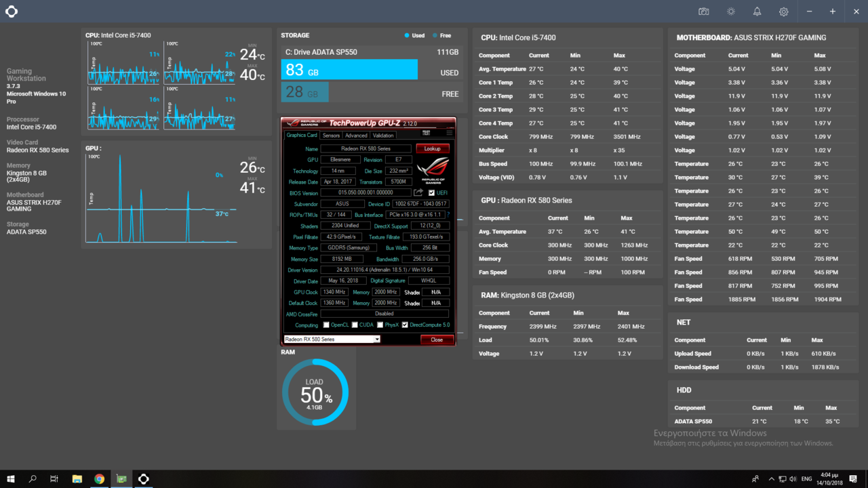This screenshot has height=488, width=868.
Task: Launch Google Chrome from the taskbar
Action: [x=100, y=479]
